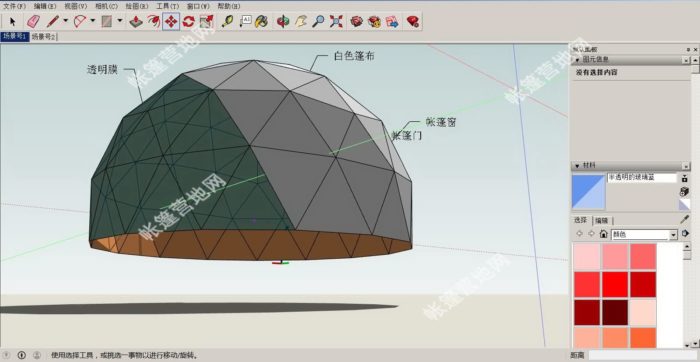Select the Arc drawing tool
This screenshot has width=700, height=362.
coord(80,21)
